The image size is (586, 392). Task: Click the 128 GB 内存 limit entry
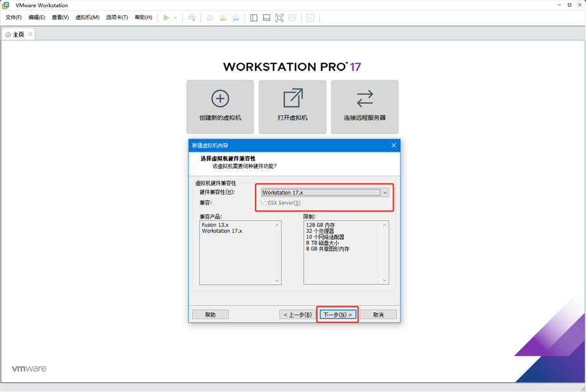pos(320,225)
